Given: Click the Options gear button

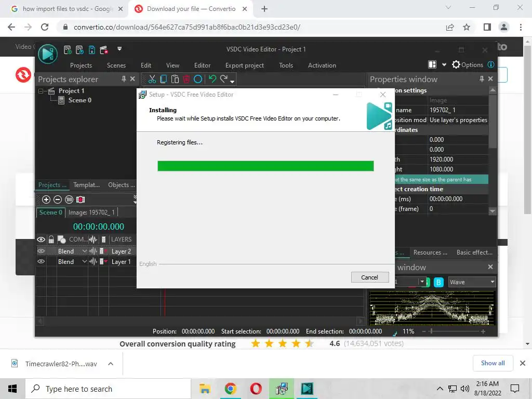Looking at the screenshot, I should click(468, 64).
